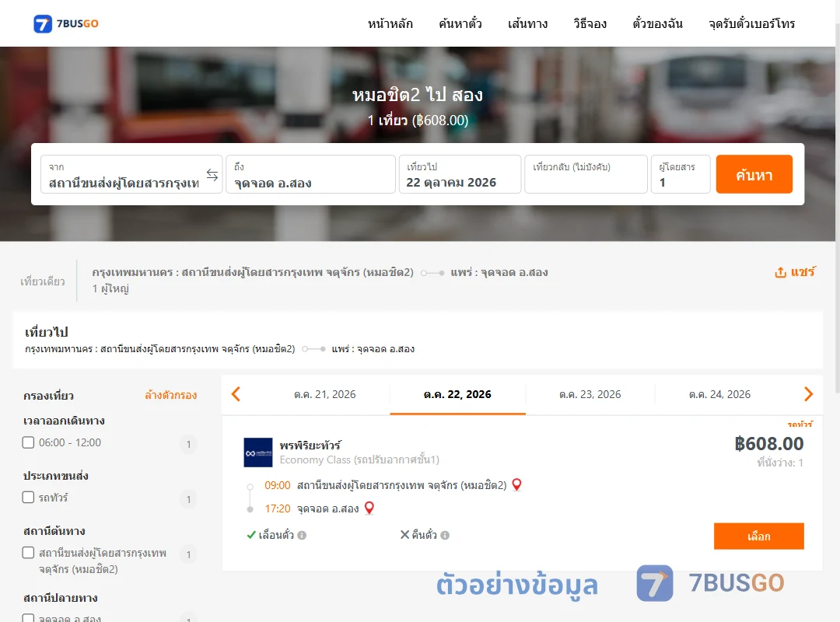Open the 7BUSGO logo home link
Screen dimensions: 840x622
(66, 23)
